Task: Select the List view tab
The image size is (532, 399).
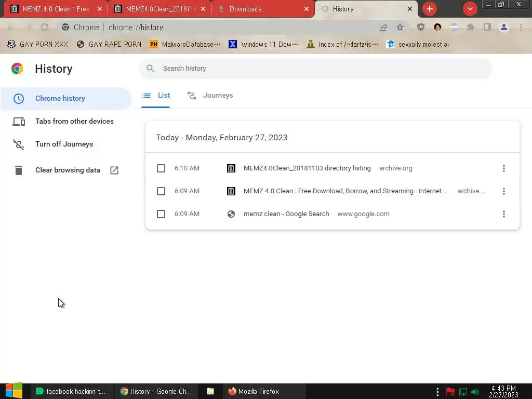Action: click(x=156, y=96)
